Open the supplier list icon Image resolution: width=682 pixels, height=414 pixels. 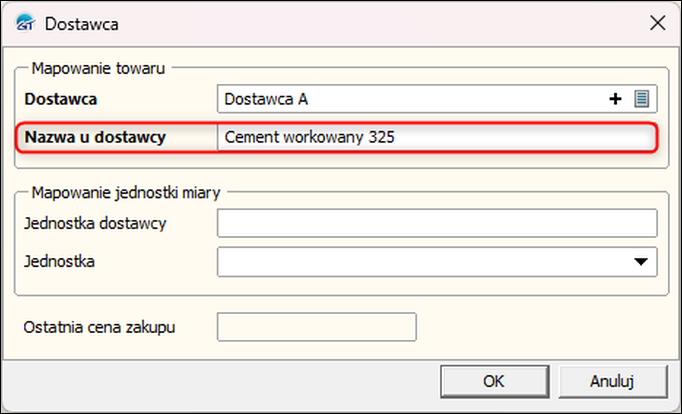coord(642,99)
